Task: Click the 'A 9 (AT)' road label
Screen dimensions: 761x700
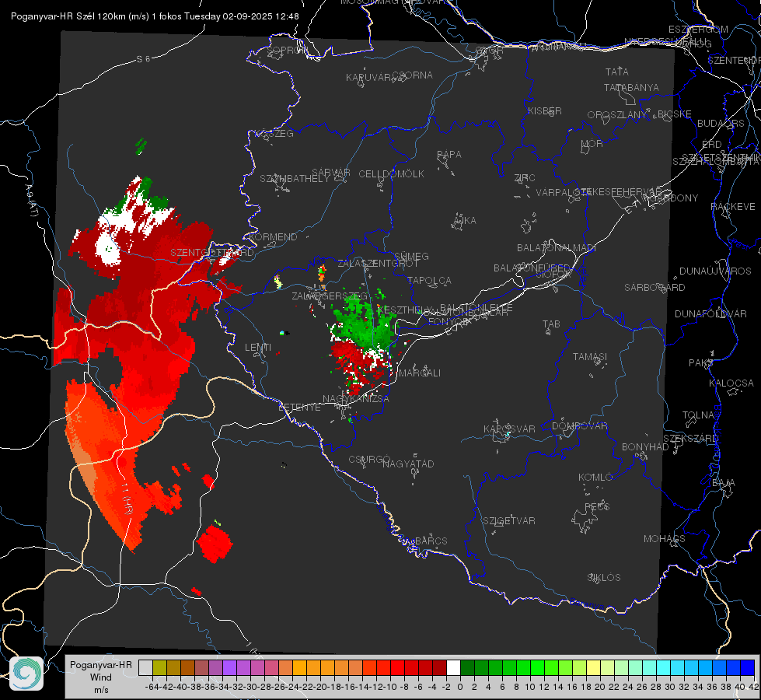Action: 32,200
